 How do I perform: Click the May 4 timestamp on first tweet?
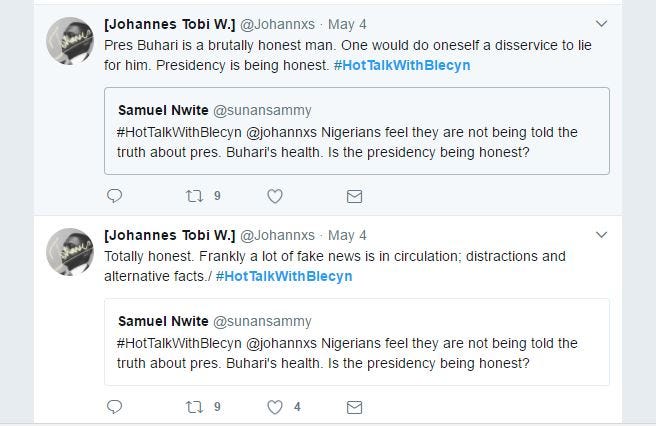[x=347, y=24]
